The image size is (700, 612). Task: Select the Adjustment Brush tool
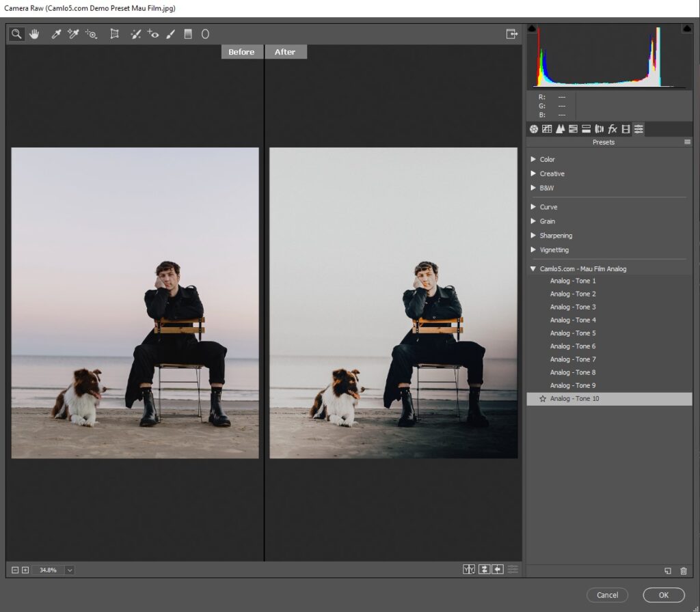170,34
